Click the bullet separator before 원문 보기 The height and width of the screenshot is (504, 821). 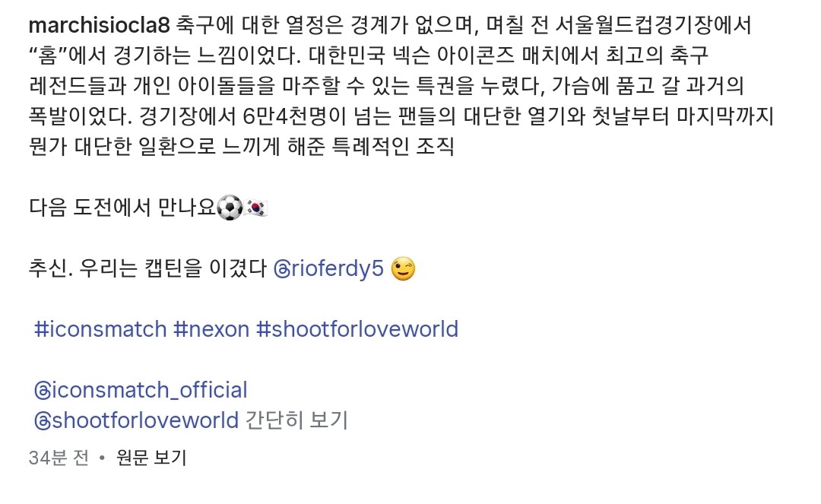103,458
